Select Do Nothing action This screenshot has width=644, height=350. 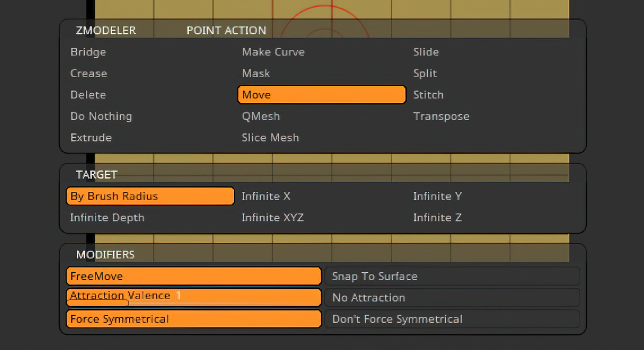pyautogui.click(x=101, y=116)
